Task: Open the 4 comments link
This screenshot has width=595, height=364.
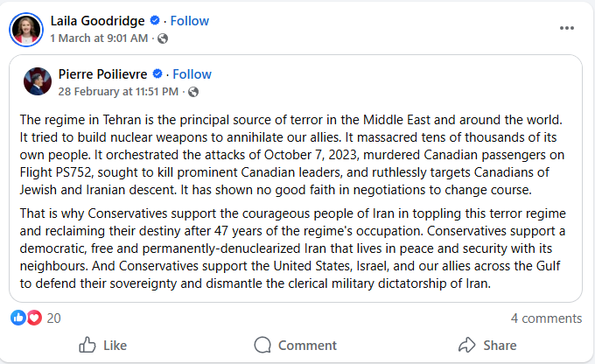Action: click(x=546, y=318)
